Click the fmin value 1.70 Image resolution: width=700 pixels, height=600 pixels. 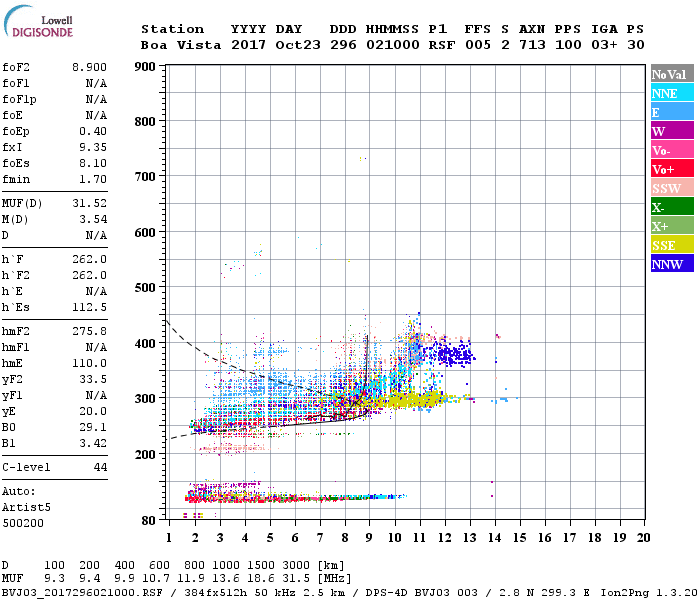click(93, 179)
